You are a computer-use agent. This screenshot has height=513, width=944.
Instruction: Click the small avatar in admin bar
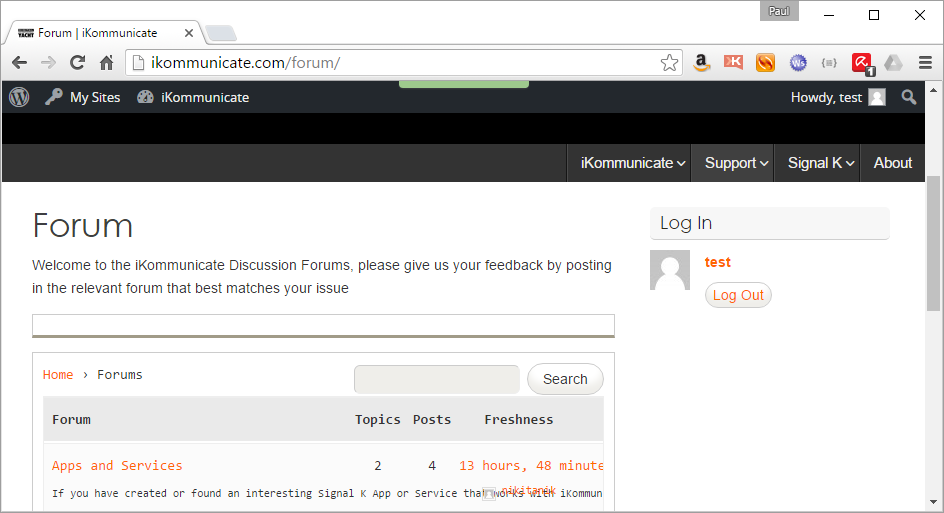pos(877,98)
